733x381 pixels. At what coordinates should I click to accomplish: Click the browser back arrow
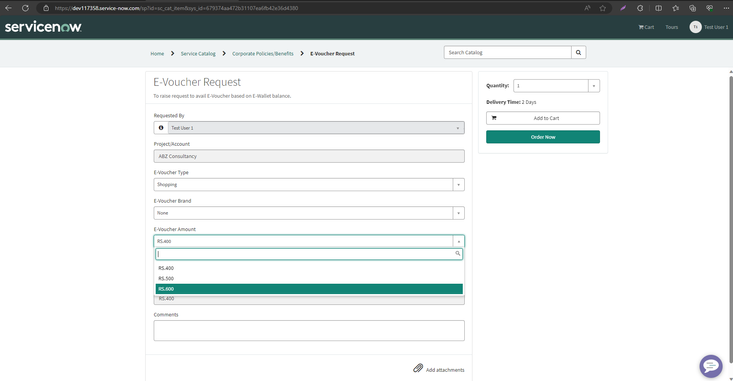(8, 8)
